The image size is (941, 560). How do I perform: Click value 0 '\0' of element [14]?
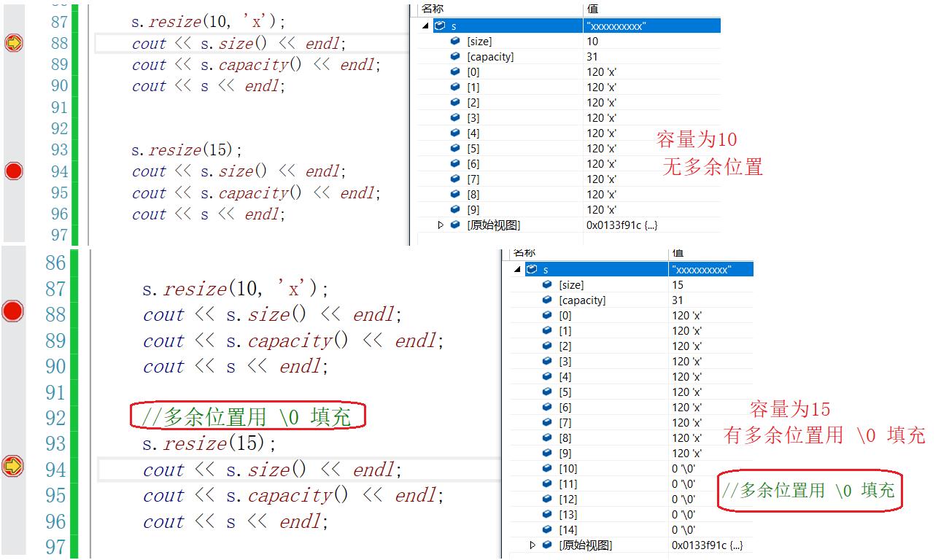tap(683, 530)
